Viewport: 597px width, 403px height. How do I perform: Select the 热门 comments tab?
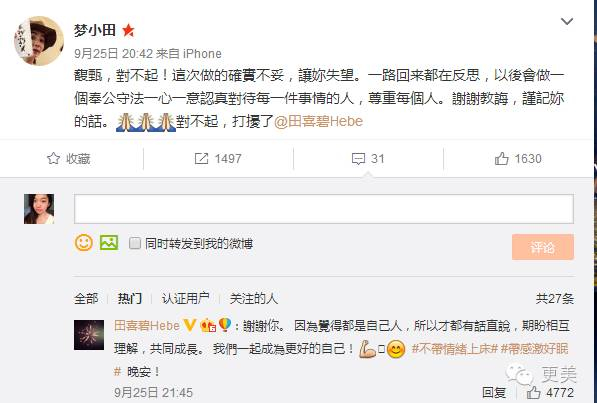pyautogui.click(x=130, y=298)
